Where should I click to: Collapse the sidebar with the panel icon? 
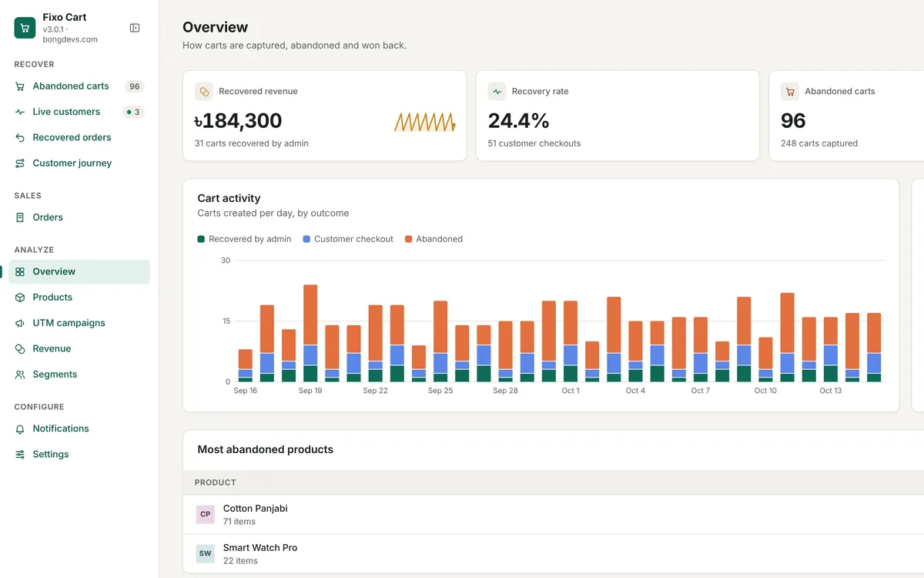pyautogui.click(x=135, y=28)
